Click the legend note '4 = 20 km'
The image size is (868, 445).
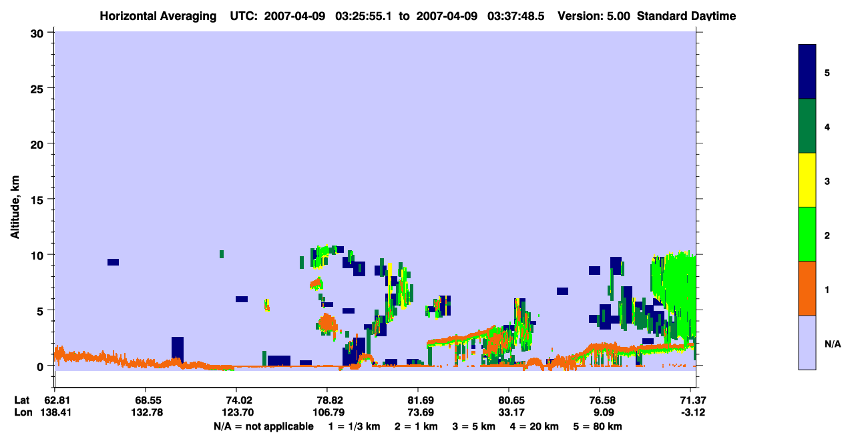point(533,426)
